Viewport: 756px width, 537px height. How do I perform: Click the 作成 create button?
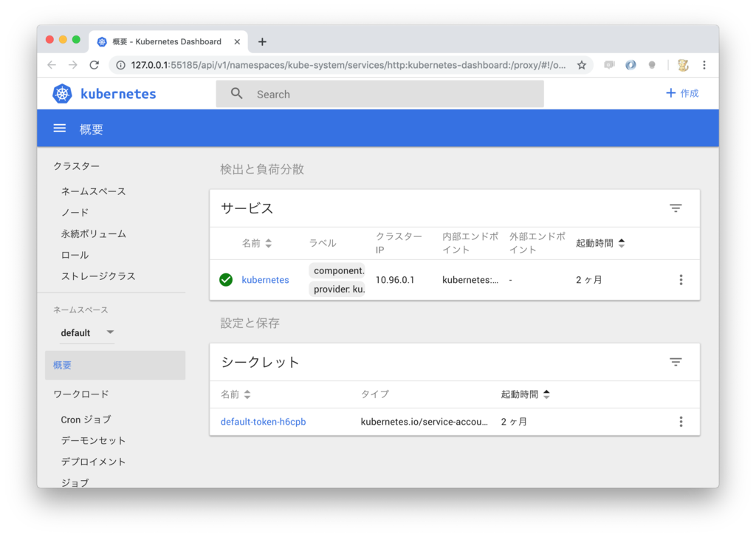(681, 93)
